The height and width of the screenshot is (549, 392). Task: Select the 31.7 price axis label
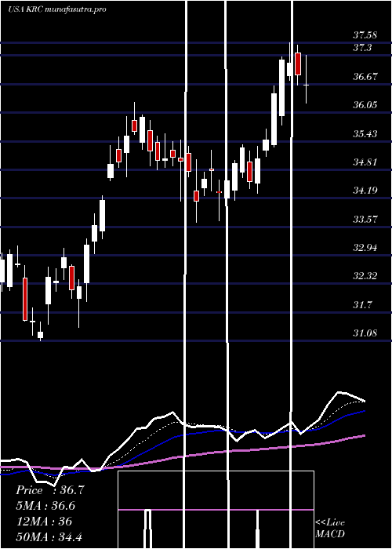362,304
